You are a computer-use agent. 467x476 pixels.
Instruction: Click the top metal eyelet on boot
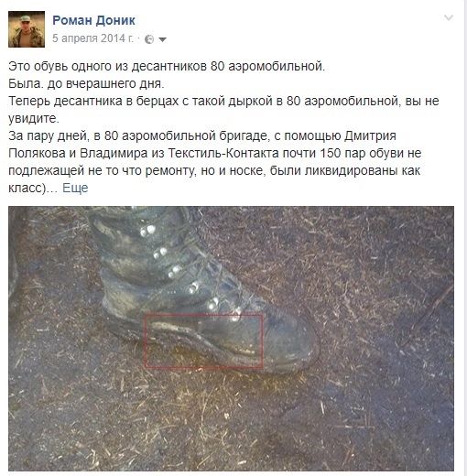pos(147,231)
